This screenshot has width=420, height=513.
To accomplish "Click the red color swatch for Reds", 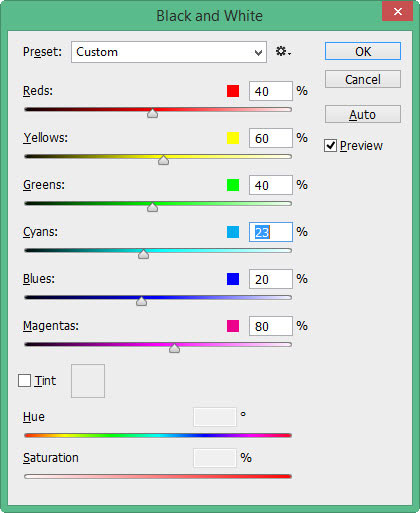I will coord(233,91).
